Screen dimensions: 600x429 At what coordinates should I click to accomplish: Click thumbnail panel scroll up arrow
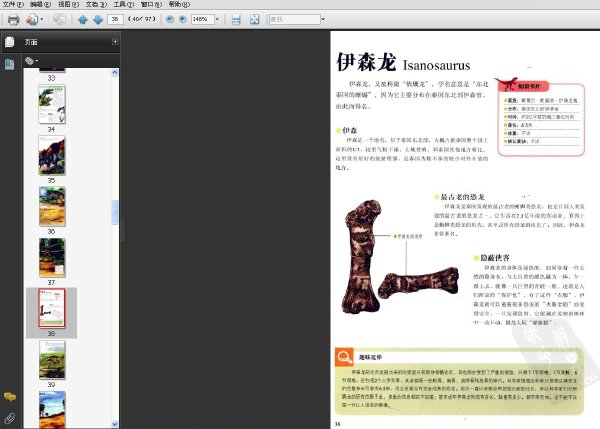pos(115,73)
